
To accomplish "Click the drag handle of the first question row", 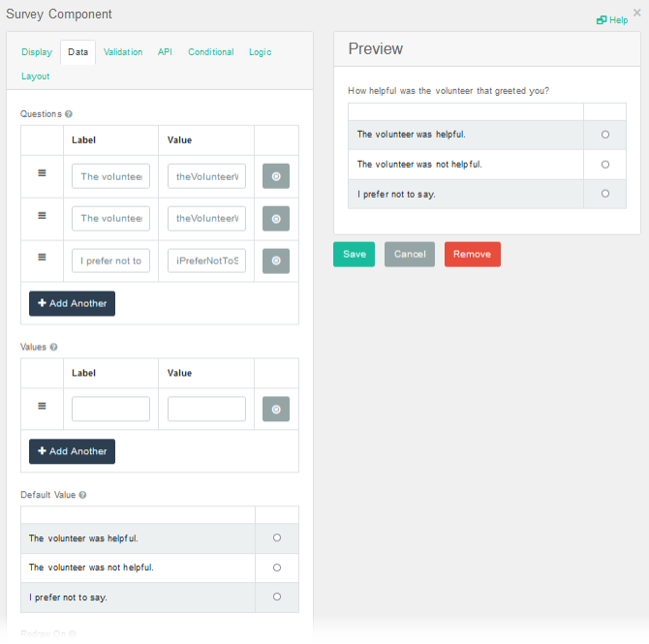I will pyautogui.click(x=42, y=173).
